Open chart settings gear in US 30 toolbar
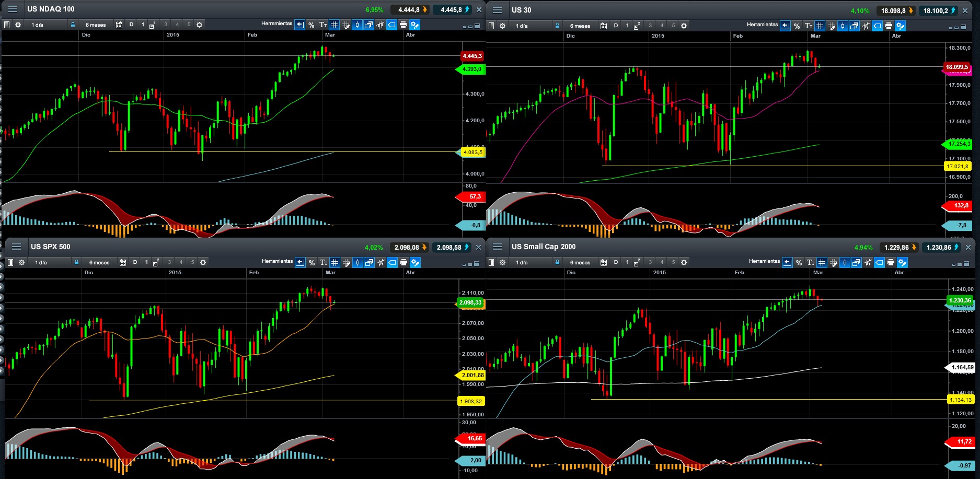The height and width of the screenshot is (479, 980). [x=502, y=26]
